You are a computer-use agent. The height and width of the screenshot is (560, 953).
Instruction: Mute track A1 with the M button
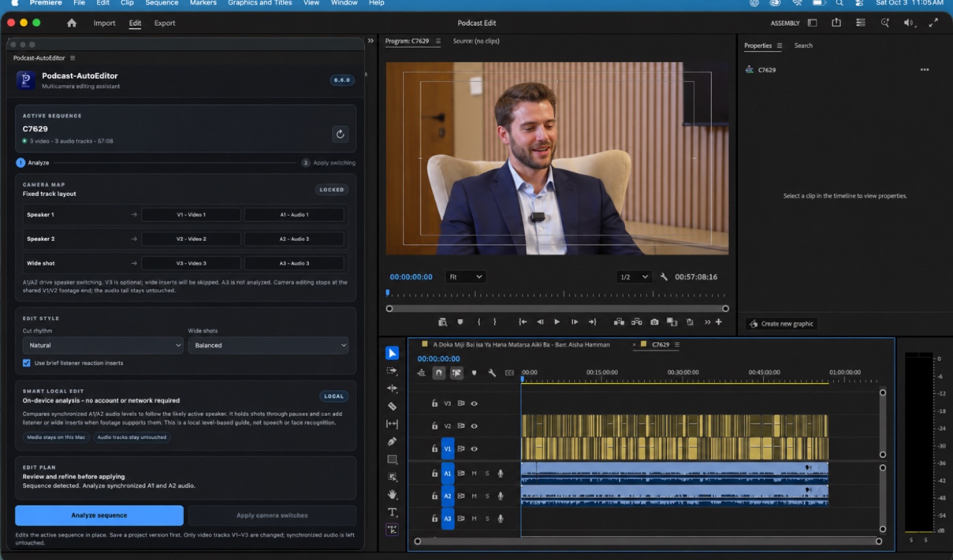point(474,473)
